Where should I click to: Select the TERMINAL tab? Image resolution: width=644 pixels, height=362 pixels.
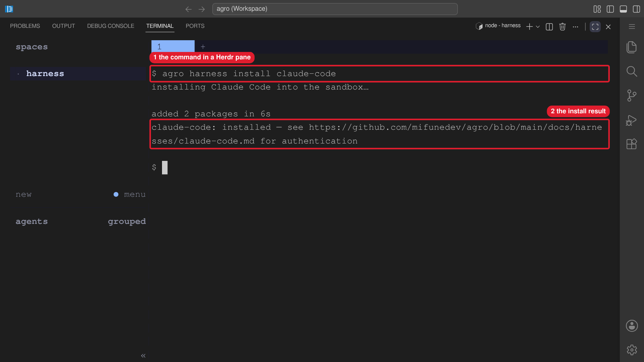160,26
